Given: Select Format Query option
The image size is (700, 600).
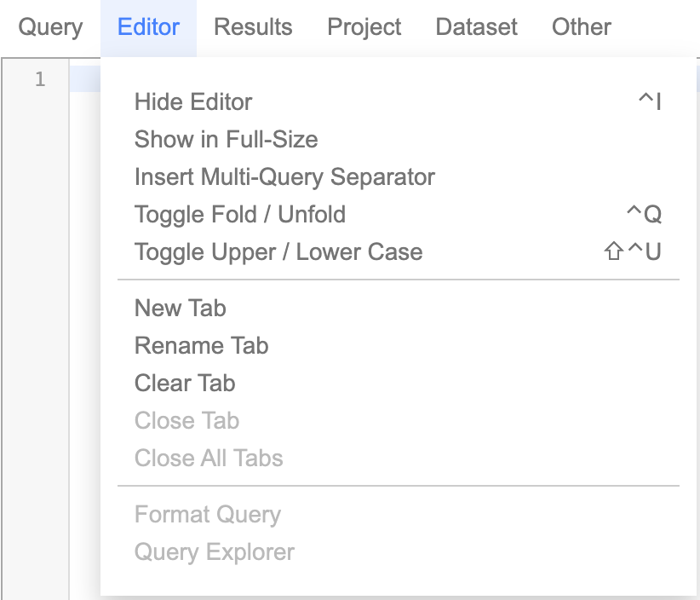Looking at the screenshot, I should click(x=207, y=515).
